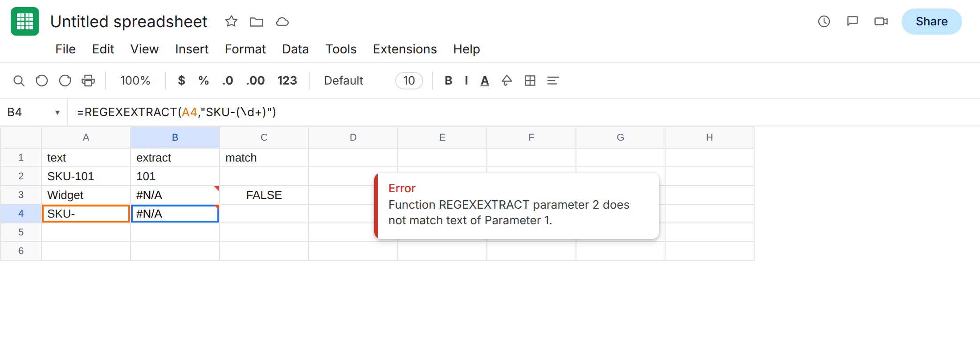Screen dimensions: 980x356
Task: Check the cloud save status icon
Action: coord(282,21)
